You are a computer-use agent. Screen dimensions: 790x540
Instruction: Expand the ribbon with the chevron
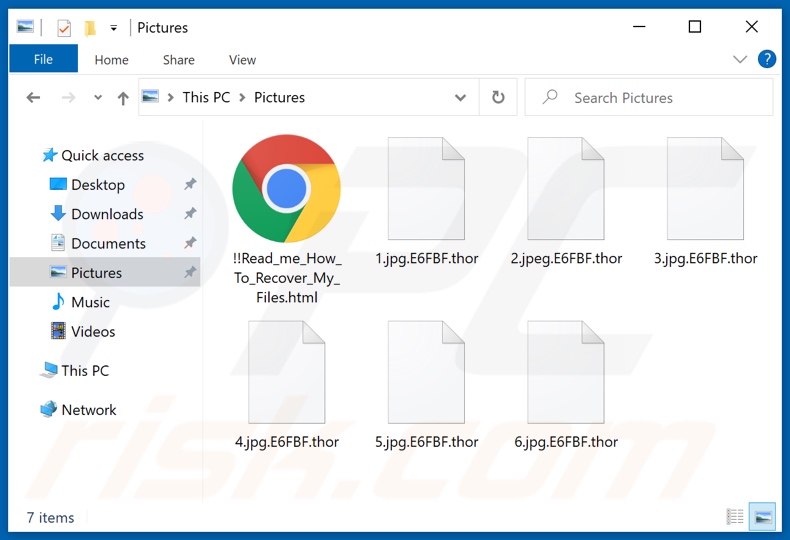[x=740, y=59]
